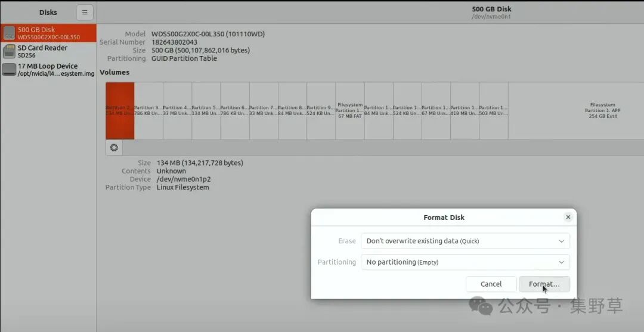Click the Disks title in sidebar header

(x=48, y=13)
